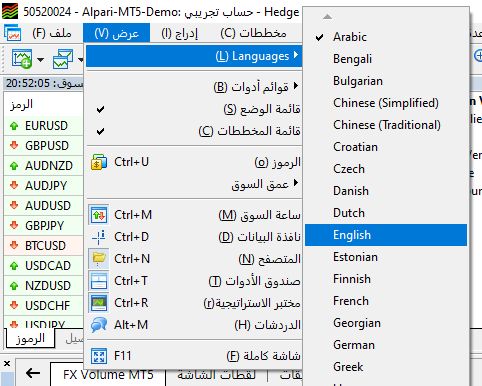This screenshot has height=386, width=482.
Task: Click the back arrow in the bottom toolbox
Action: pyautogui.click(x=33, y=373)
